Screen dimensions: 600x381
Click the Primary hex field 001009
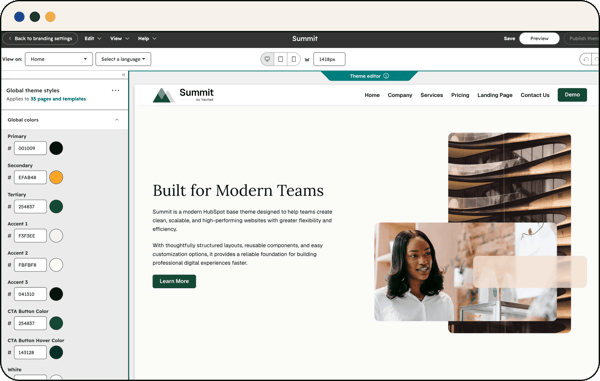click(x=30, y=148)
